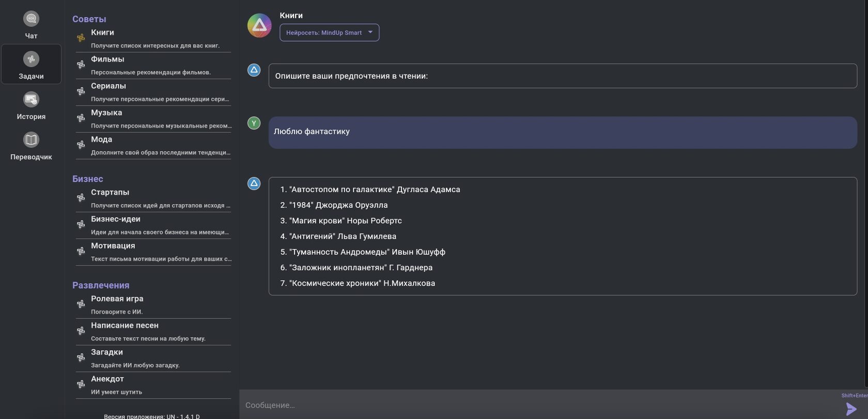Click the icon beside Написание песен task
868x419 pixels.
[81, 331]
